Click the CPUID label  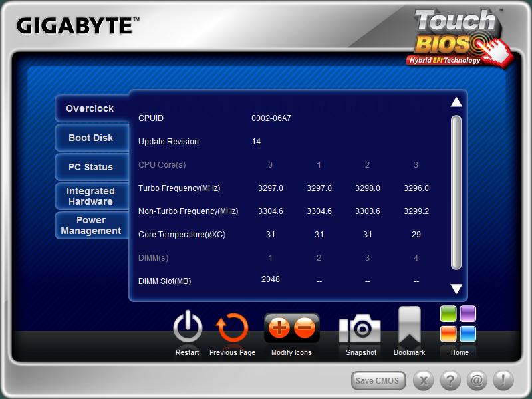(151, 118)
